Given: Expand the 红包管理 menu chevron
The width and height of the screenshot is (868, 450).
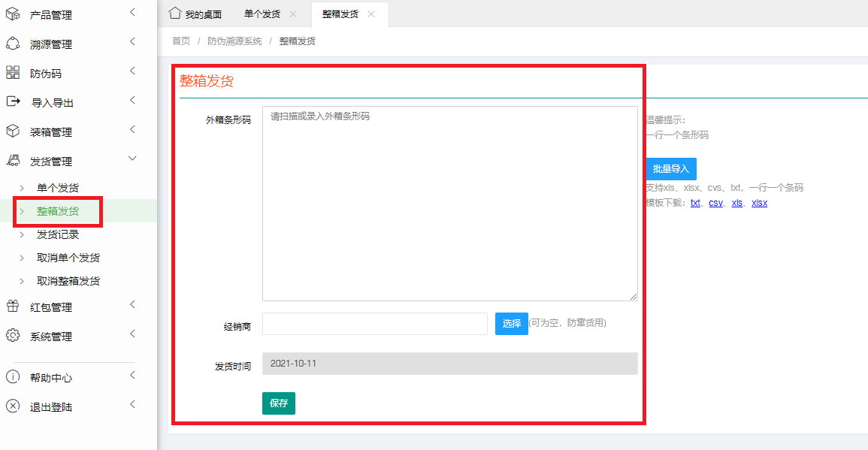Looking at the screenshot, I should [x=132, y=305].
